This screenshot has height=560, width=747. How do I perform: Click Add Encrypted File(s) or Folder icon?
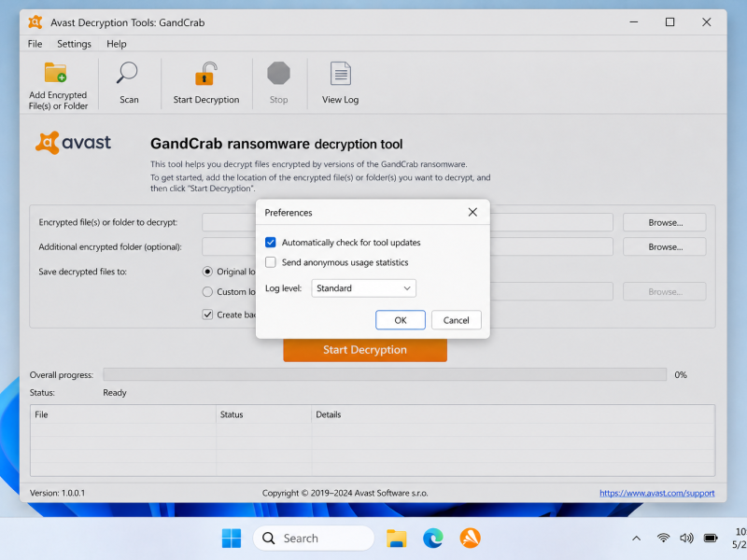pyautogui.click(x=56, y=73)
